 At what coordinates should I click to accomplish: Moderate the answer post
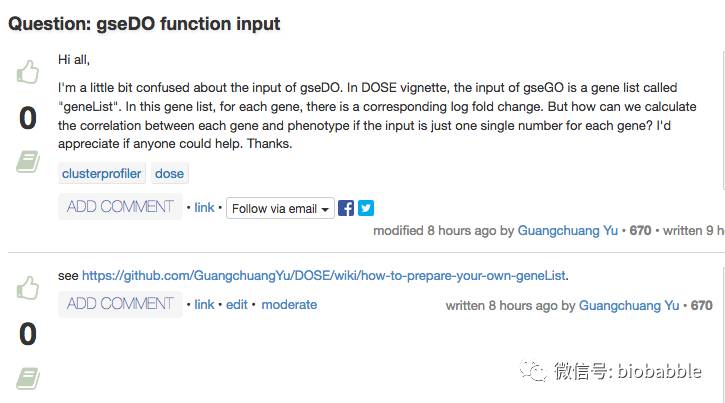pos(289,305)
